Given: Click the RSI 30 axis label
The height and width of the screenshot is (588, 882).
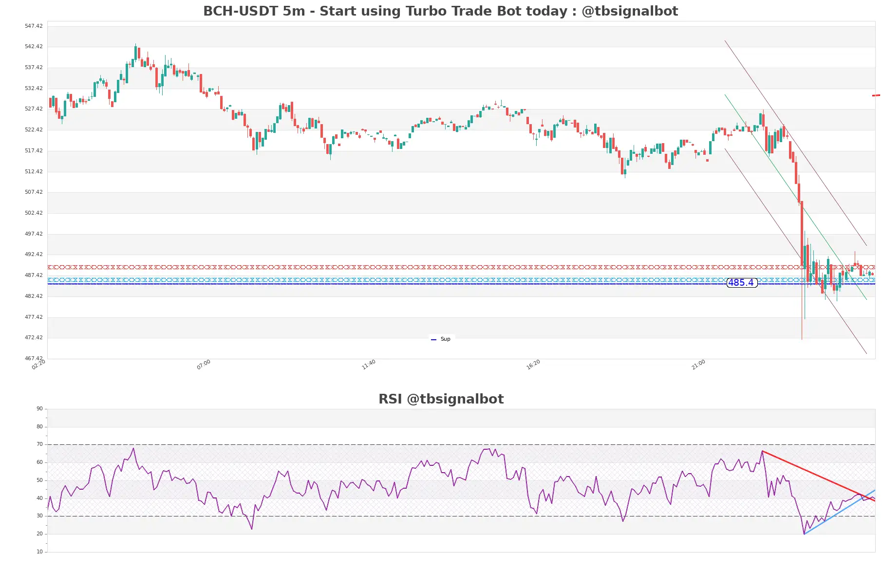Looking at the screenshot, I should tap(39, 516).
